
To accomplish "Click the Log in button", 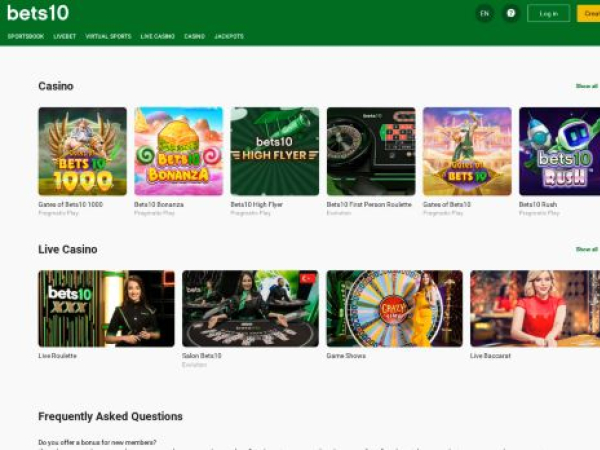I will (x=548, y=13).
